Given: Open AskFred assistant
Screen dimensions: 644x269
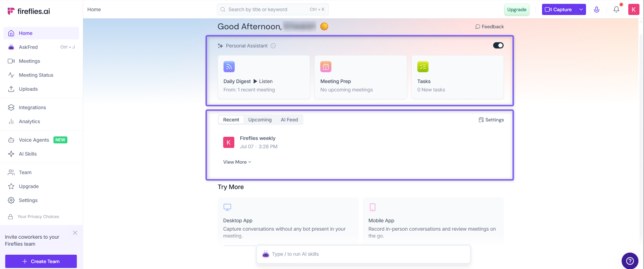Looking at the screenshot, I should pyautogui.click(x=41, y=47).
